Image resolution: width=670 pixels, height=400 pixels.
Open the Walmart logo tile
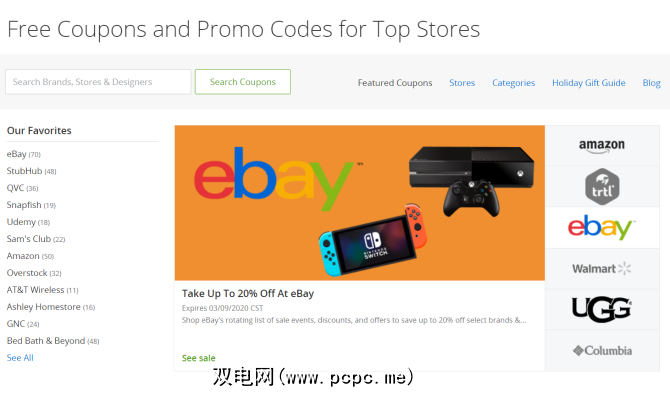[x=602, y=269]
